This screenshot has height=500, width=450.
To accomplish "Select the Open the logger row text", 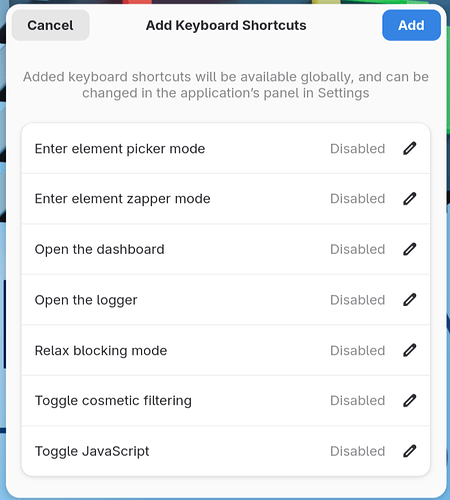I will pos(86,300).
